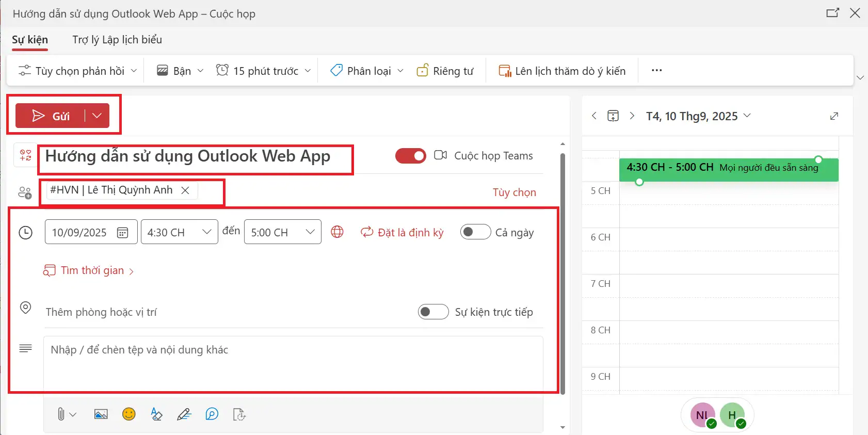Open the drawing pen tool icon
The height and width of the screenshot is (435, 868).
pos(184,414)
